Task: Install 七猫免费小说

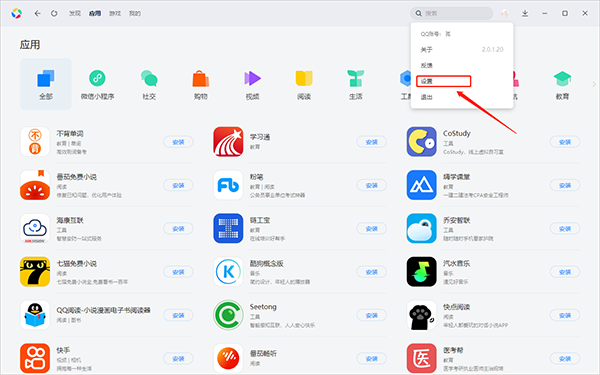Action: [x=178, y=272]
